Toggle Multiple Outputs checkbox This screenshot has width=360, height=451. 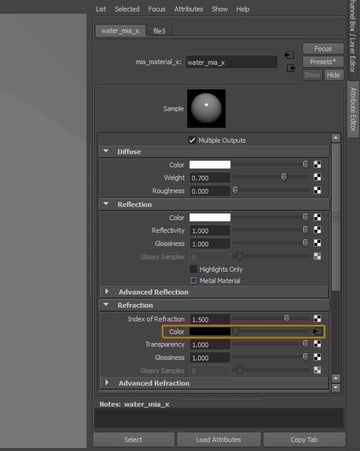(192, 140)
